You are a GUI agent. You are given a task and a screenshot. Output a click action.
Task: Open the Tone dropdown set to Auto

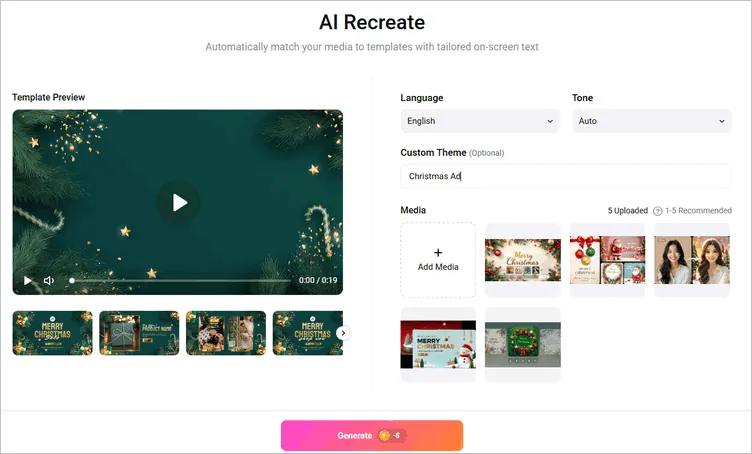[652, 121]
